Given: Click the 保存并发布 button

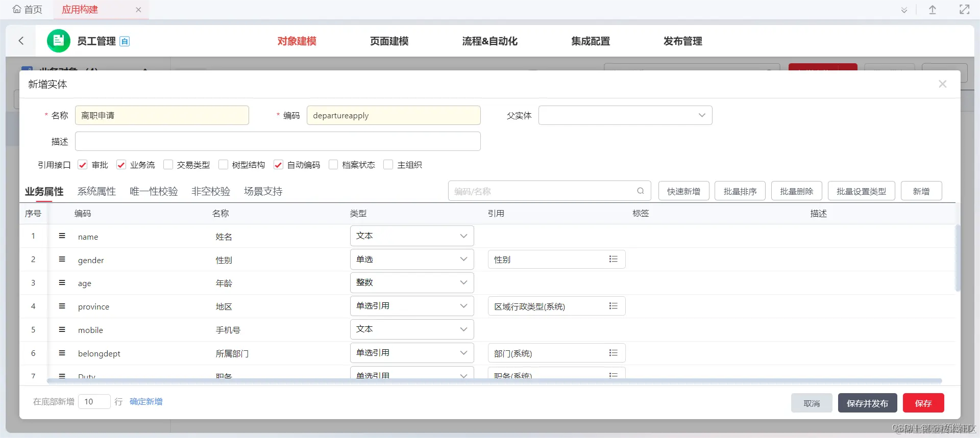Looking at the screenshot, I should pos(867,403).
